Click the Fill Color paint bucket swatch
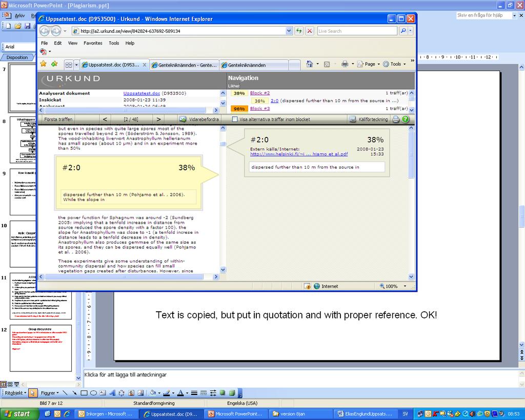The height and width of the screenshot is (420, 525). (x=153, y=393)
